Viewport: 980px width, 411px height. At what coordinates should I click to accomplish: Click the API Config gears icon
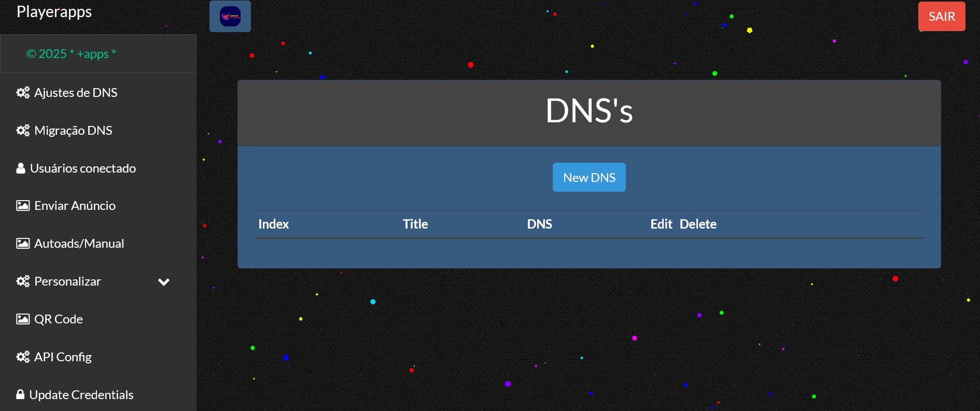23,357
